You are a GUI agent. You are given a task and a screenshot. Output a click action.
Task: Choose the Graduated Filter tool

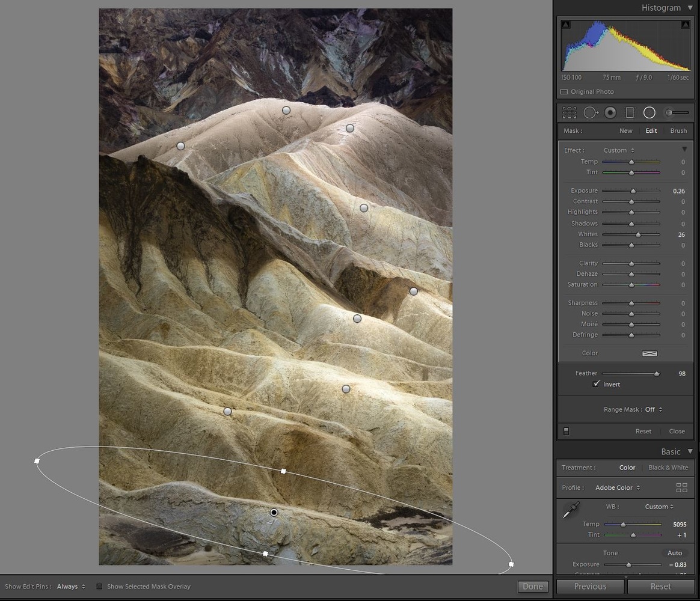coord(630,112)
